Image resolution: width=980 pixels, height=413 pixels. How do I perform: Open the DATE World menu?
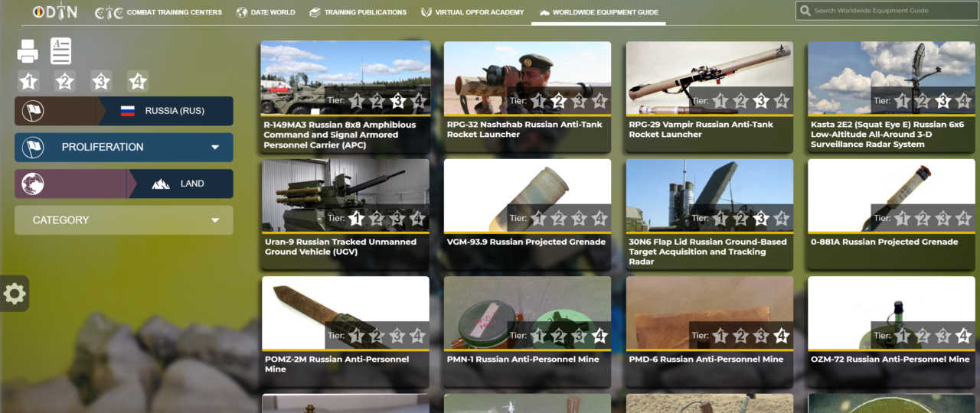coord(266,12)
